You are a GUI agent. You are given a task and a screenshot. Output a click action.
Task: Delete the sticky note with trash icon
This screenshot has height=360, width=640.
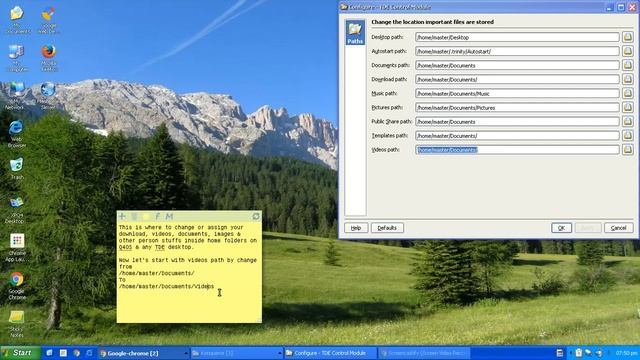[134, 216]
